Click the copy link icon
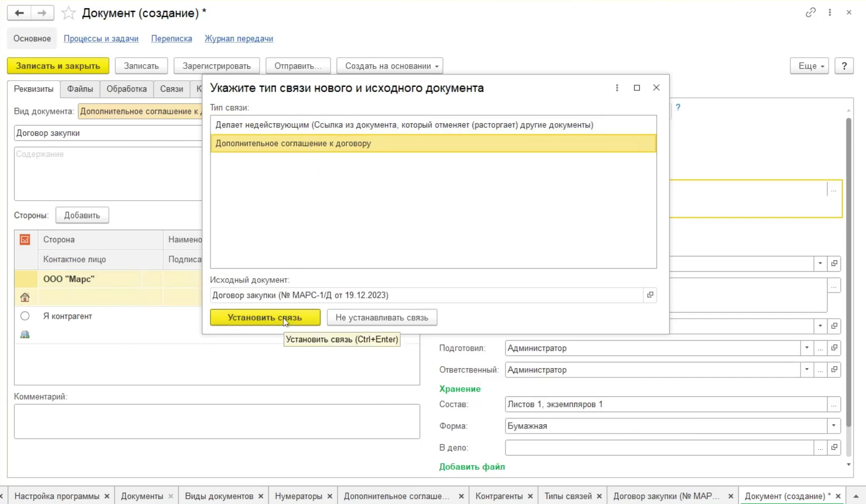Image resolution: width=866 pixels, height=504 pixels. click(x=810, y=13)
